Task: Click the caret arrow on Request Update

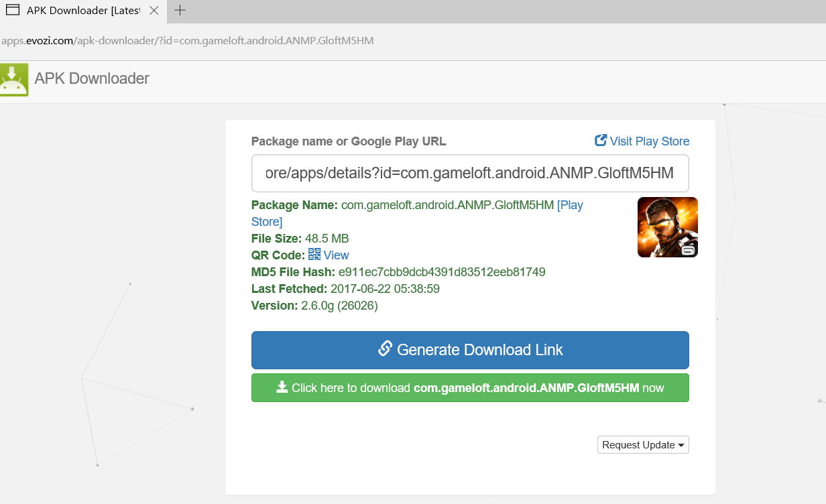Action: [x=681, y=446]
